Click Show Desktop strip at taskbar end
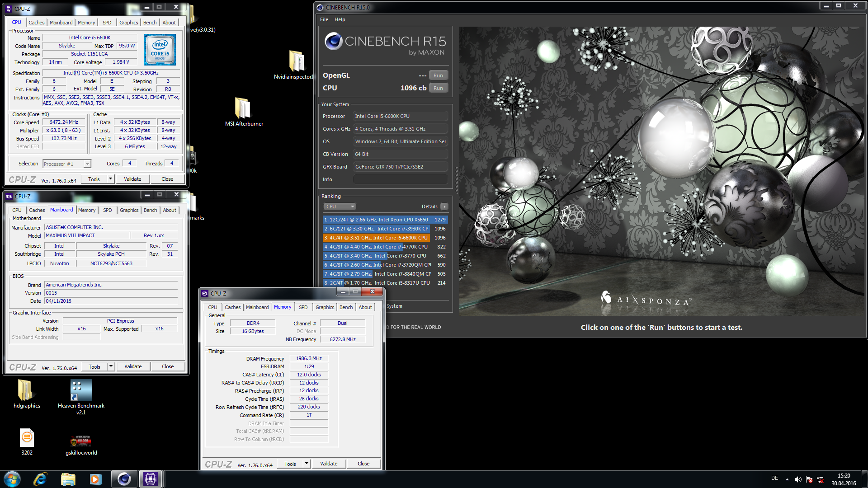The width and height of the screenshot is (868, 488). click(864, 479)
